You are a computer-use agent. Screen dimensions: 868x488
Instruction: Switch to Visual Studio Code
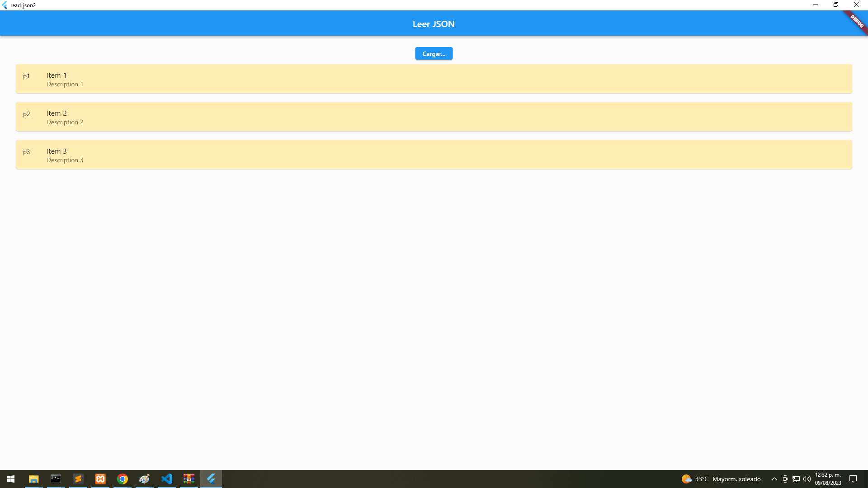coord(167,479)
